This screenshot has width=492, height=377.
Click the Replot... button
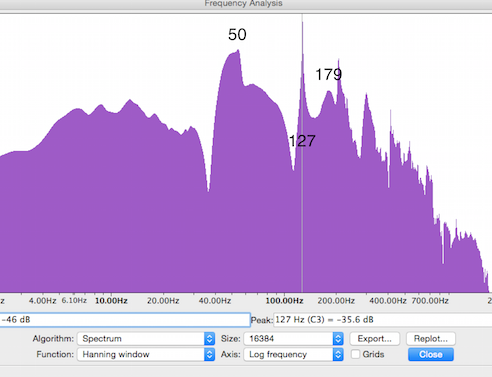click(x=431, y=339)
